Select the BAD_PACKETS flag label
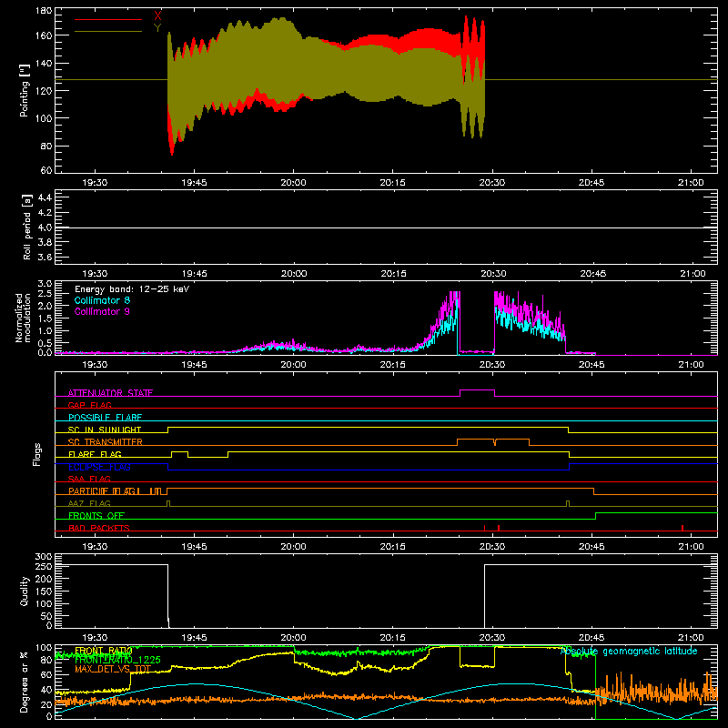The width and height of the screenshot is (728, 728). [x=99, y=528]
